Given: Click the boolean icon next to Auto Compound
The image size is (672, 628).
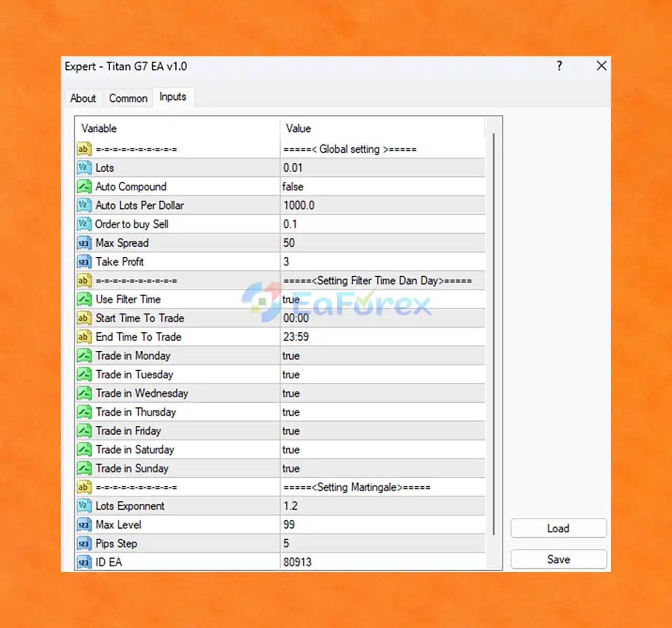Looking at the screenshot, I should click(x=84, y=187).
